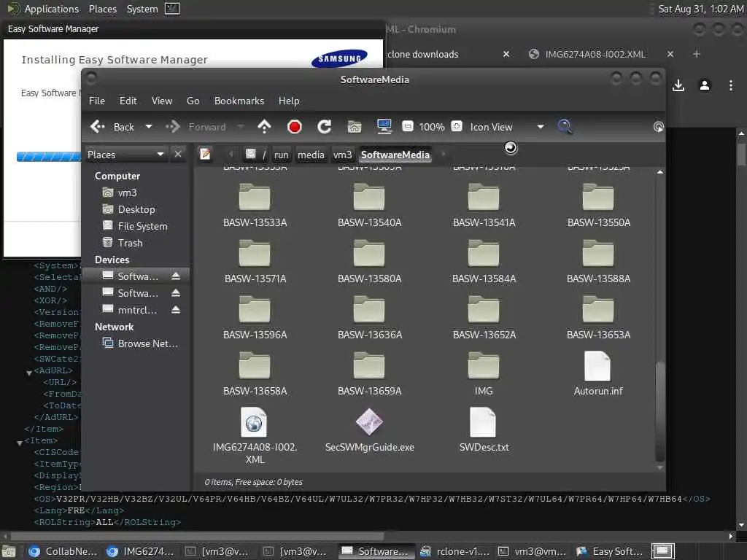Screen dimensions: 747x560
Task: Open the file search magnifier icon
Action: click(x=565, y=127)
